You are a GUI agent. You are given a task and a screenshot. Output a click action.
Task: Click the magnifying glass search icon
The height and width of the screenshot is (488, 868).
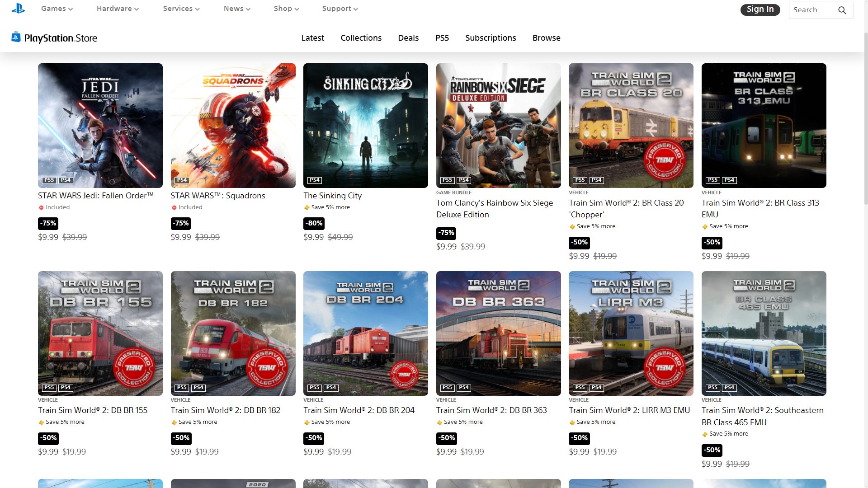point(842,10)
